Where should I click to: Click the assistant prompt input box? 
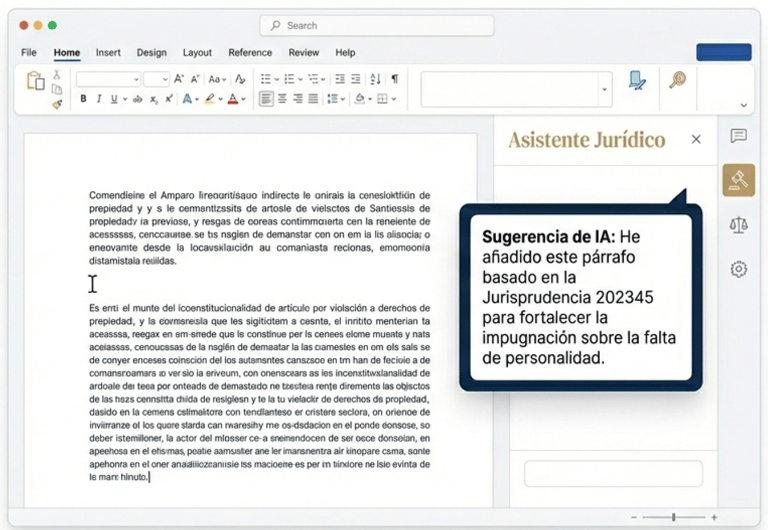click(613, 473)
